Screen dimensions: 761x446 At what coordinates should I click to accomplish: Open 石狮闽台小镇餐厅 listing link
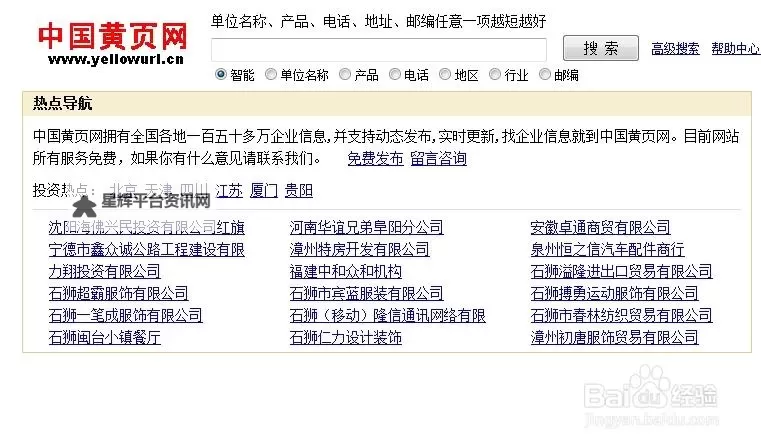tap(104, 337)
